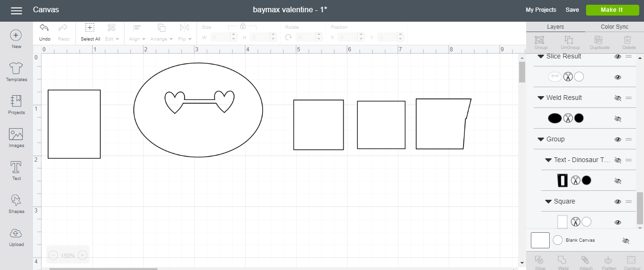Hide the Slice Result group layer

[x=618, y=57]
